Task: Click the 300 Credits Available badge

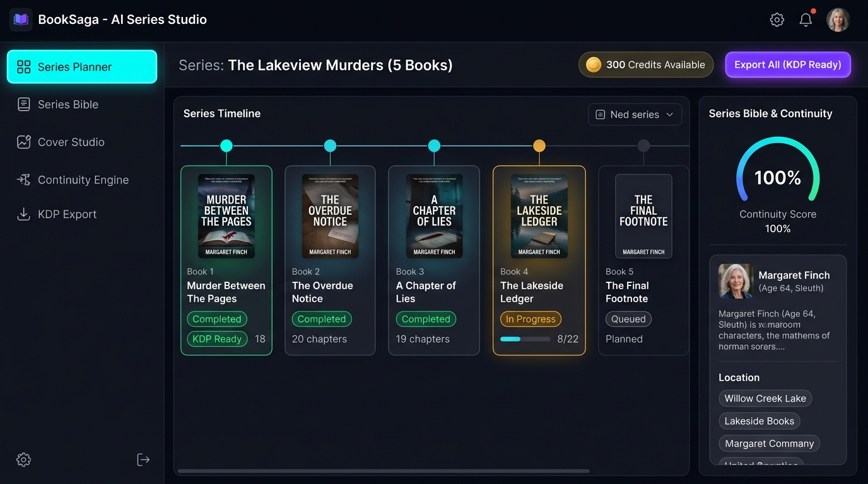Action: click(646, 64)
